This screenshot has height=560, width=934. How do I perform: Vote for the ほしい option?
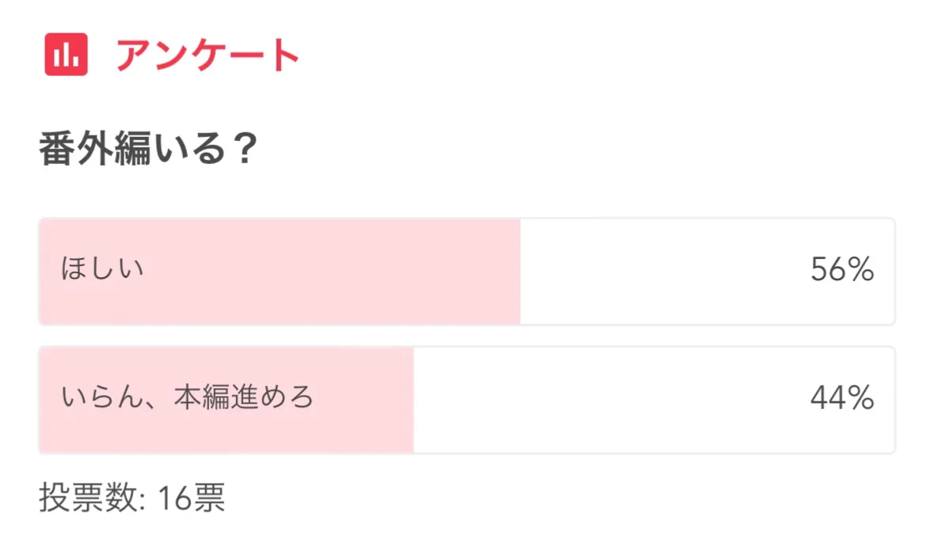click(467, 271)
